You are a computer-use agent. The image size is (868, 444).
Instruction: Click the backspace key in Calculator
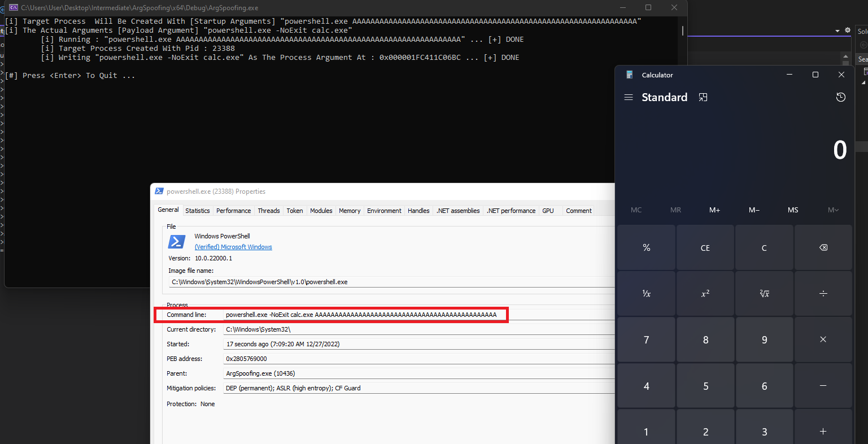click(x=823, y=247)
